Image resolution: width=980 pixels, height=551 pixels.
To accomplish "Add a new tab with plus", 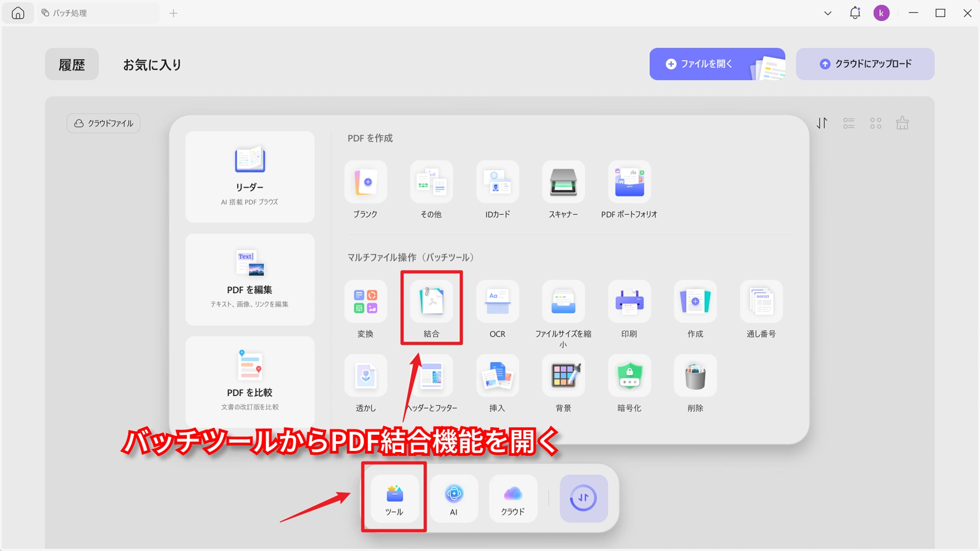I will pyautogui.click(x=173, y=13).
